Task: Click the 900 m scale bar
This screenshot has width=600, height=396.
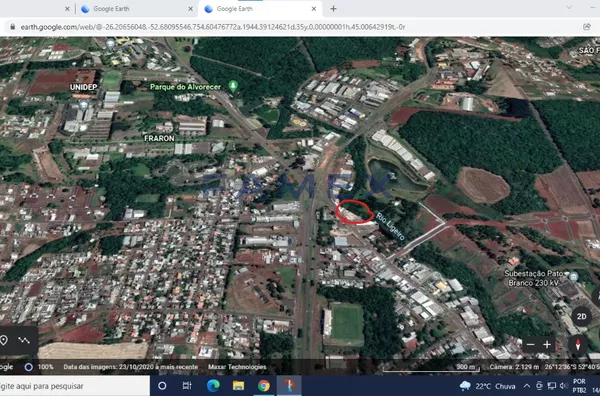Action: point(431,368)
